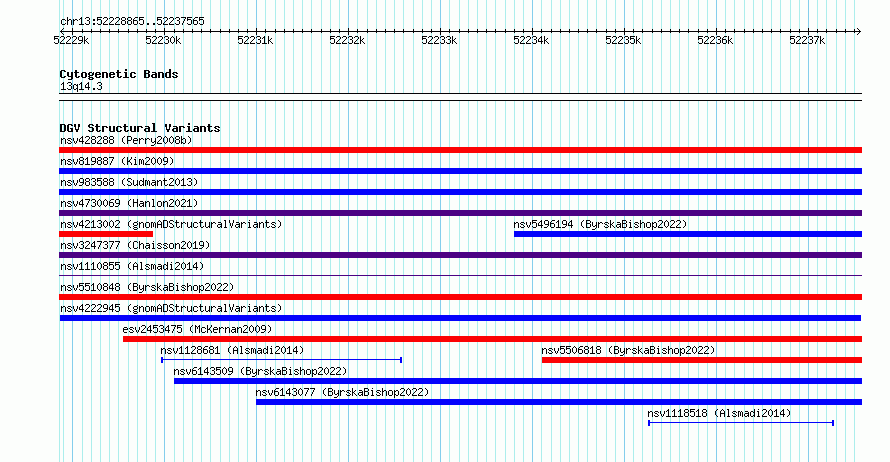Image resolution: width=890 pixels, height=462 pixels.
Task: Select the blue nsv983588 variant bar
Action: [460, 192]
